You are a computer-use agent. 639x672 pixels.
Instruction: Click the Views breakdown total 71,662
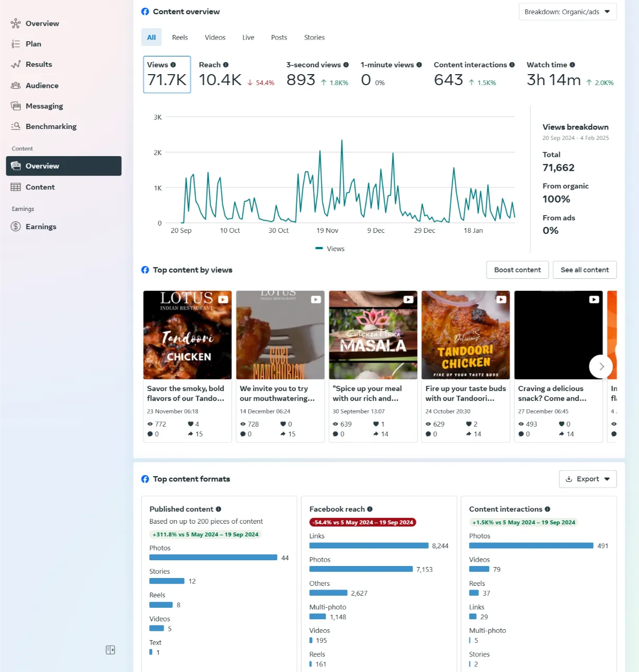[559, 168]
